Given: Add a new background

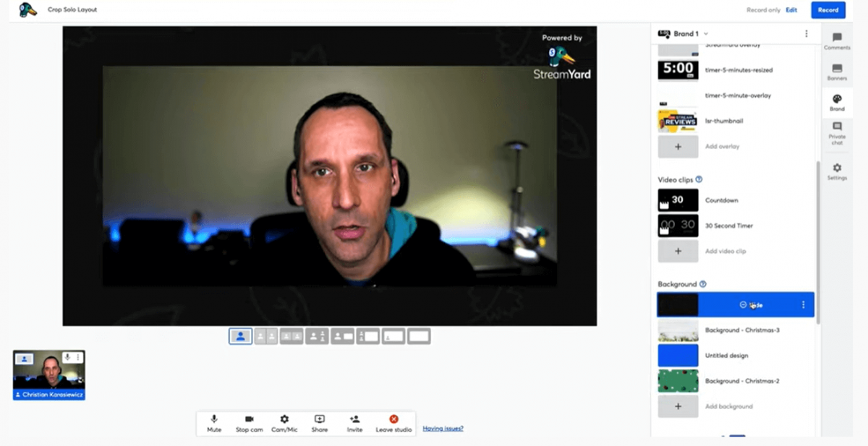Looking at the screenshot, I should [x=678, y=406].
